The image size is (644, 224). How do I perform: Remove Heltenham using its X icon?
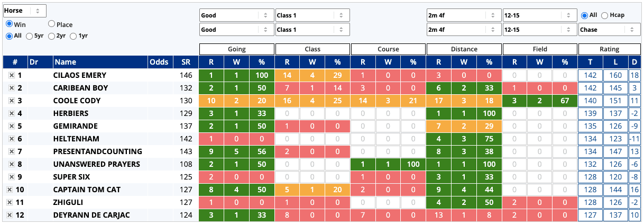click(11, 139)
